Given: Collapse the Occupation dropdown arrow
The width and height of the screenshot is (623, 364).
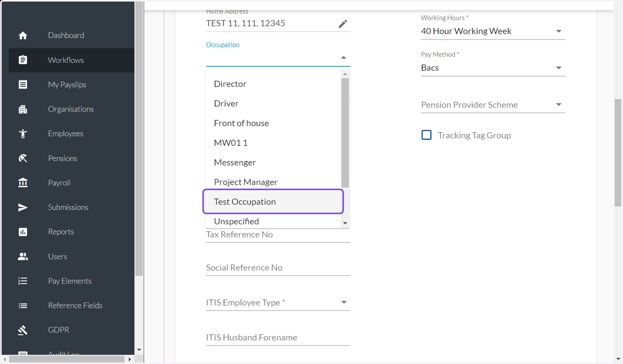Looking at the screenshot, I should (x=343, y=58).
